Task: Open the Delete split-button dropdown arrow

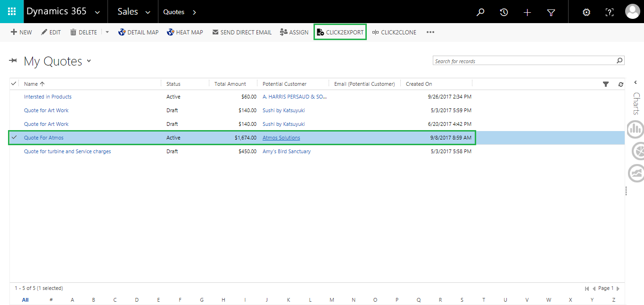Action: [107, 33]
